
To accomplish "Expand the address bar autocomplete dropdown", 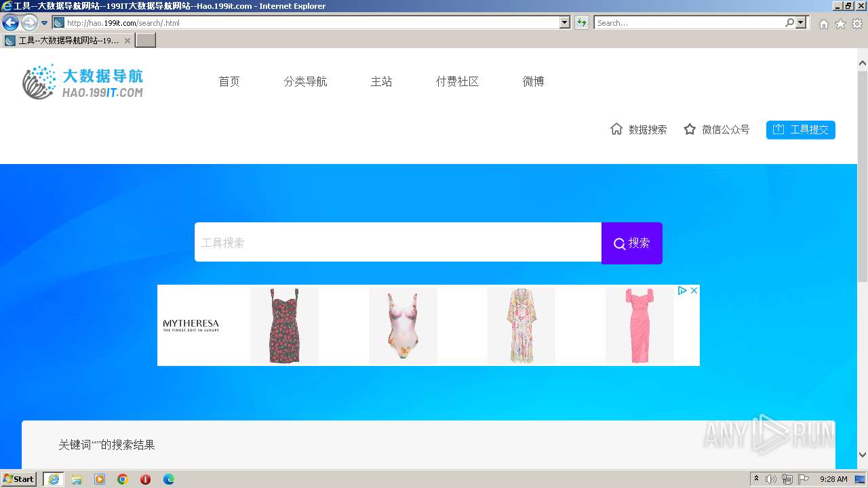I will [x=565, y=22].
